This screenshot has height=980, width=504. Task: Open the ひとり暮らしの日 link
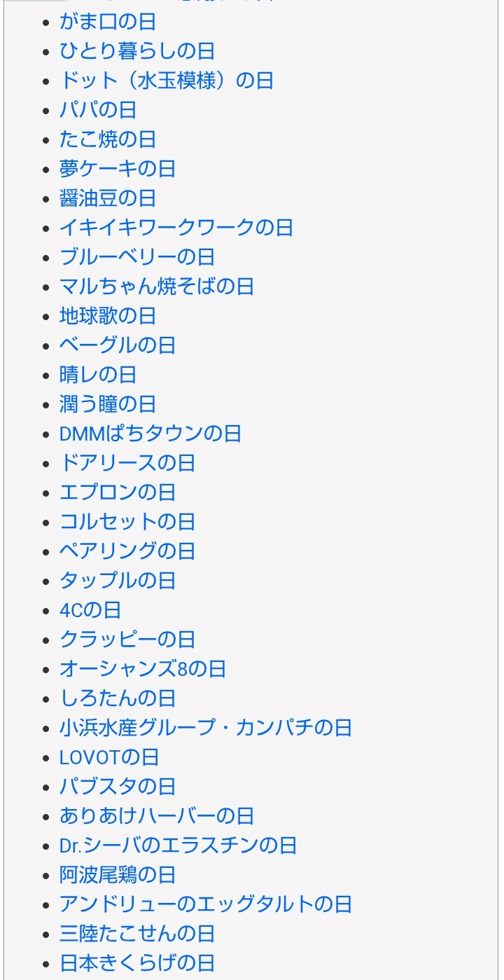click(x=137, y=51)
